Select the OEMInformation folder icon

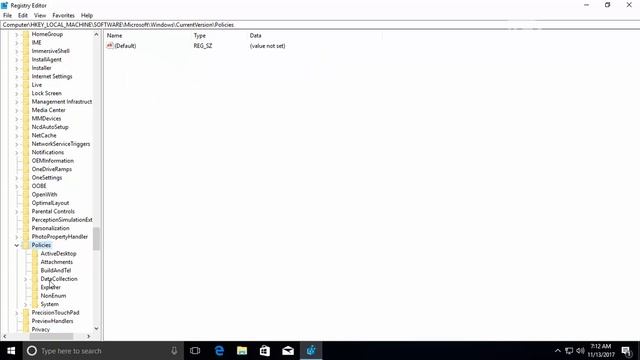point(26,161)
